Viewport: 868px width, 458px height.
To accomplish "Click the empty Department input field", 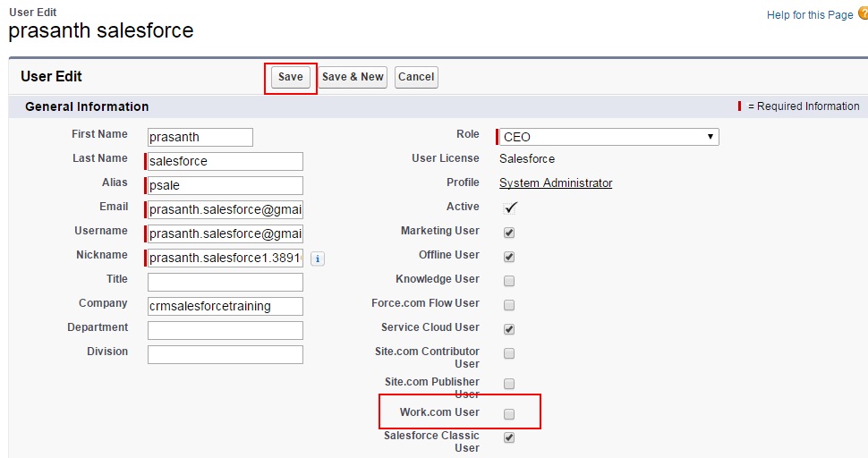I will (x=226, y=330).
